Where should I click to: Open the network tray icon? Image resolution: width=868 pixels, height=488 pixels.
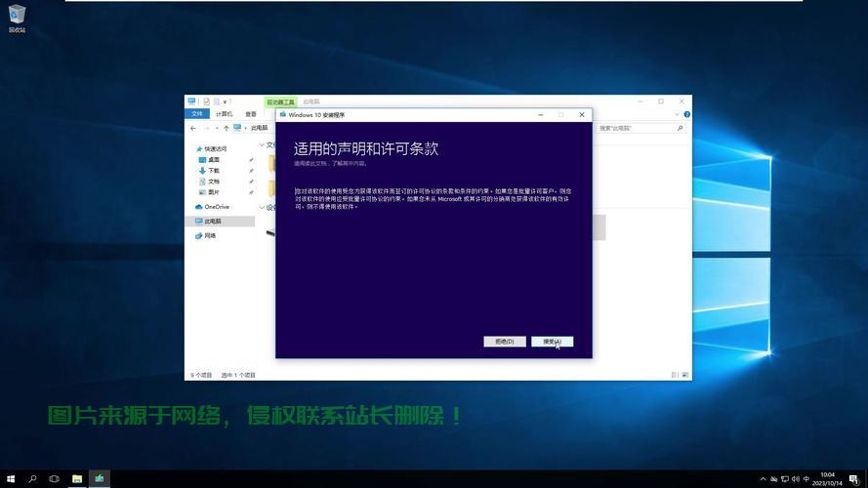[784, 479]
